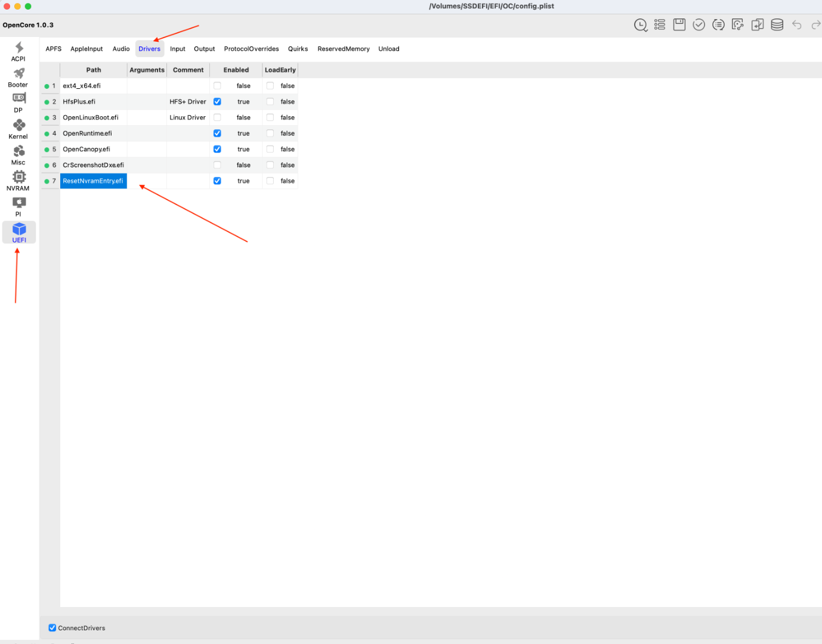
Task: Open the AppleInput tab
Action: click(x=86, y=49)
